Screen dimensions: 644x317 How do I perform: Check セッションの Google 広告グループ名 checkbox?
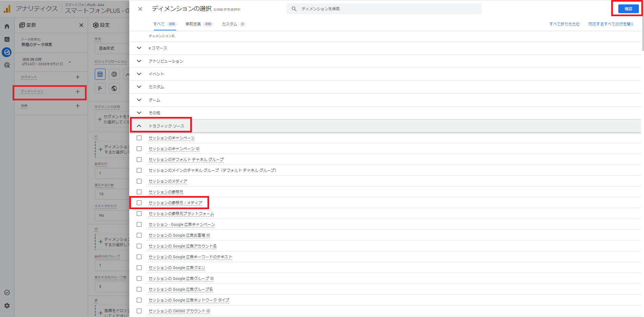coord(139,289)
